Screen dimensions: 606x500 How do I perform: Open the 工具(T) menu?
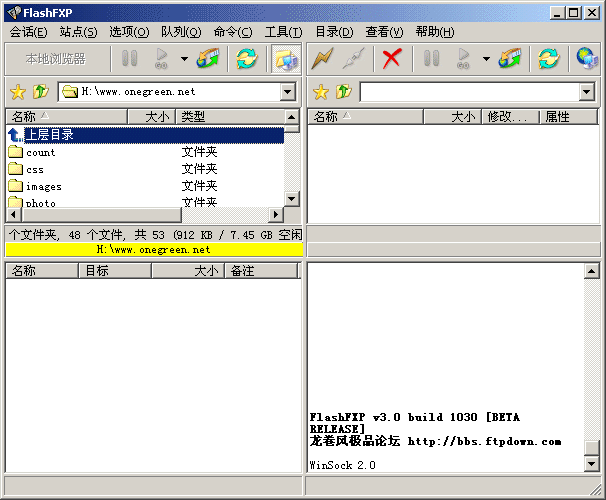[284, 32]
